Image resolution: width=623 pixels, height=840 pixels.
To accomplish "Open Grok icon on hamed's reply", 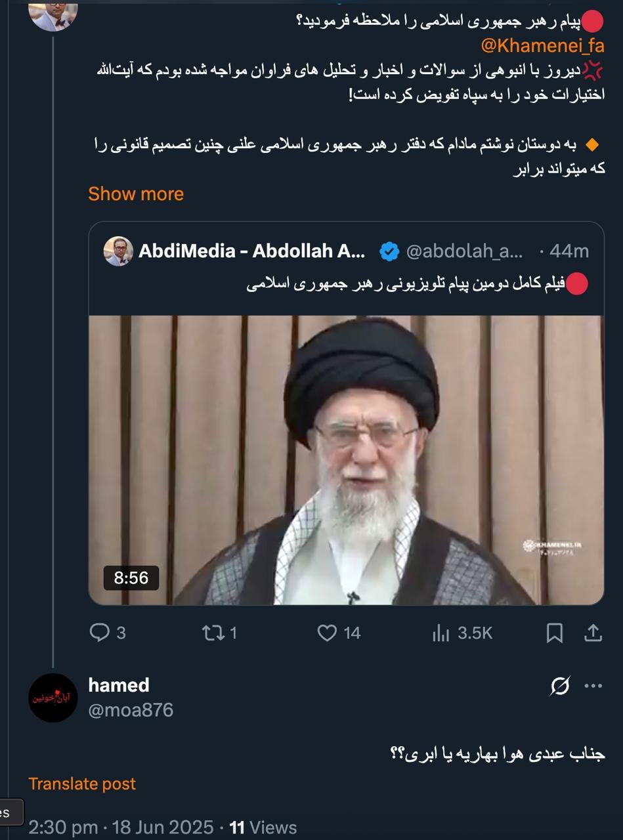I will [x=560, y=686].
